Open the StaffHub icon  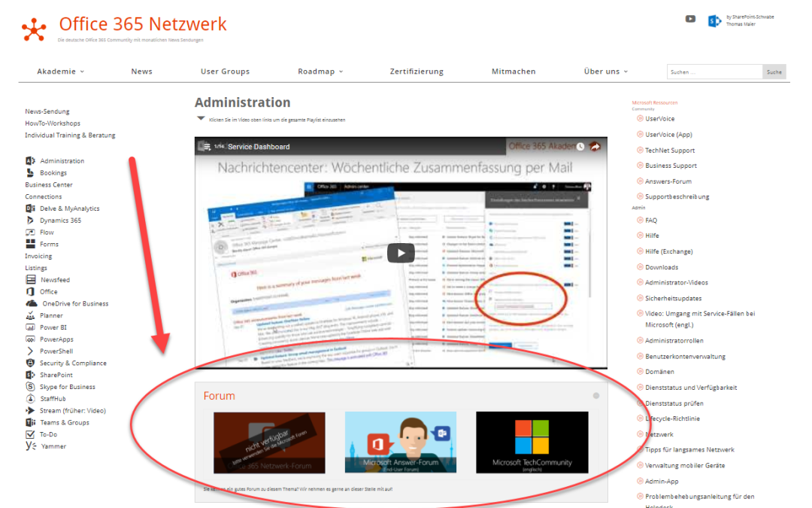pyautogui.click(x=31, y=399)
